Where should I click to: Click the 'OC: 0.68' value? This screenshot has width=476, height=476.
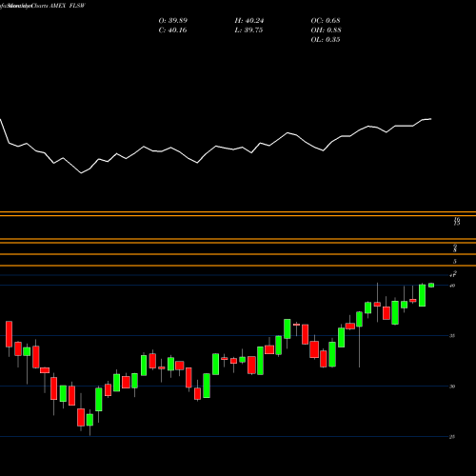(x=326, y=21)
